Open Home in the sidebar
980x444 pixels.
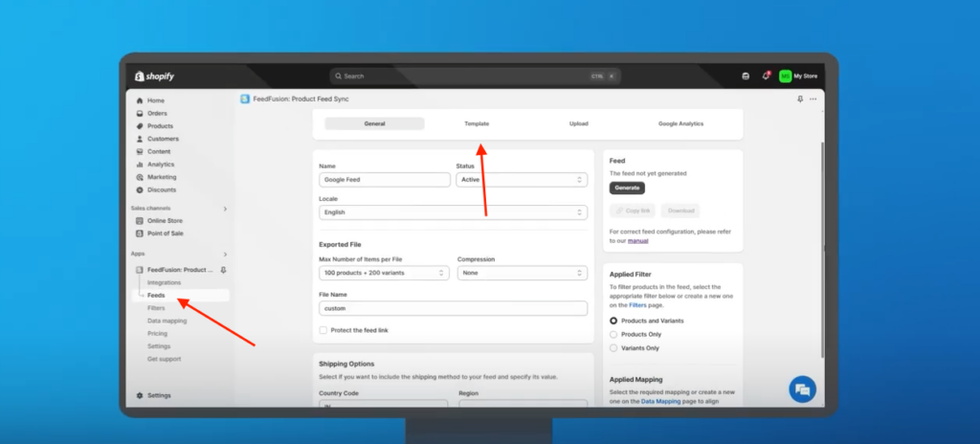tap(156, 100)
